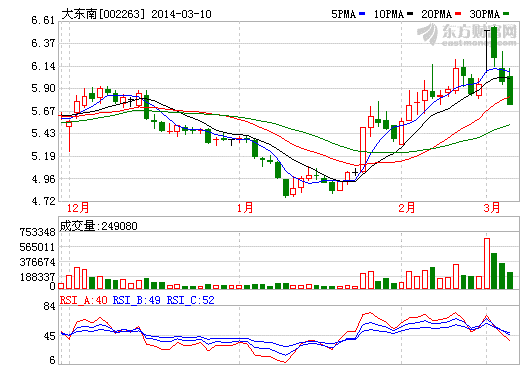Click the 20PMA legend label

pos(437,14)
